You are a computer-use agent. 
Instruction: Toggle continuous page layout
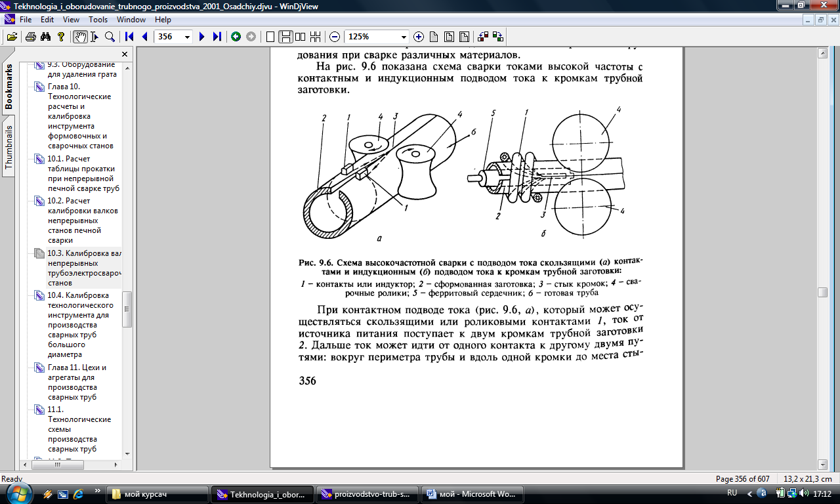[285, 37]
